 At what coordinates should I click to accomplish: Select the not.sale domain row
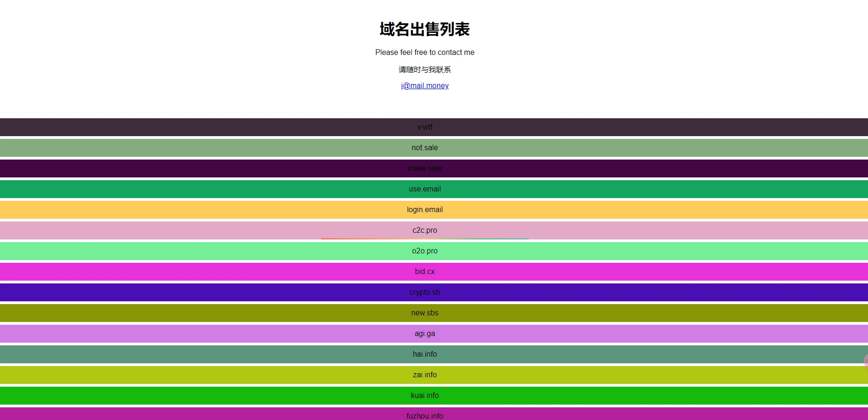coord(425,148)
